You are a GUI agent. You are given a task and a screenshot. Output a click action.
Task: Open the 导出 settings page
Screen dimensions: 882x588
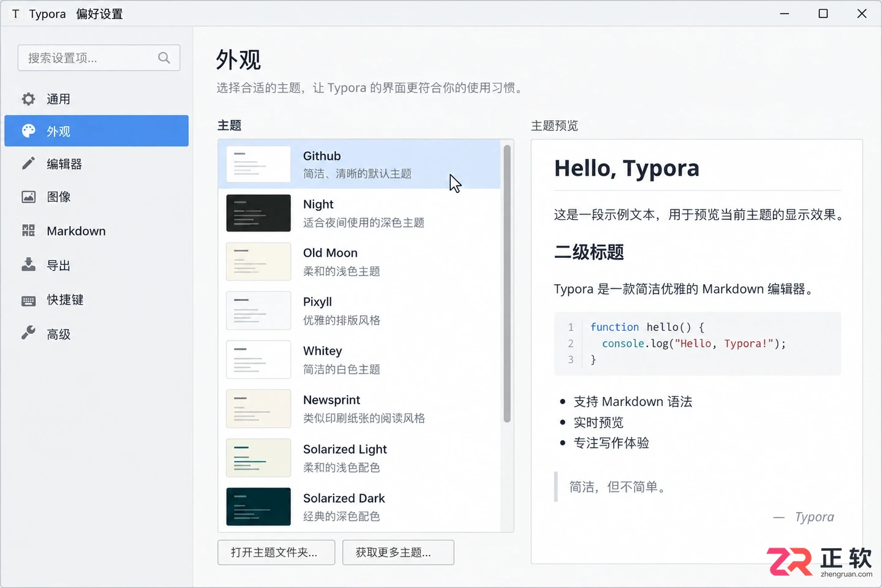(96, 265)
